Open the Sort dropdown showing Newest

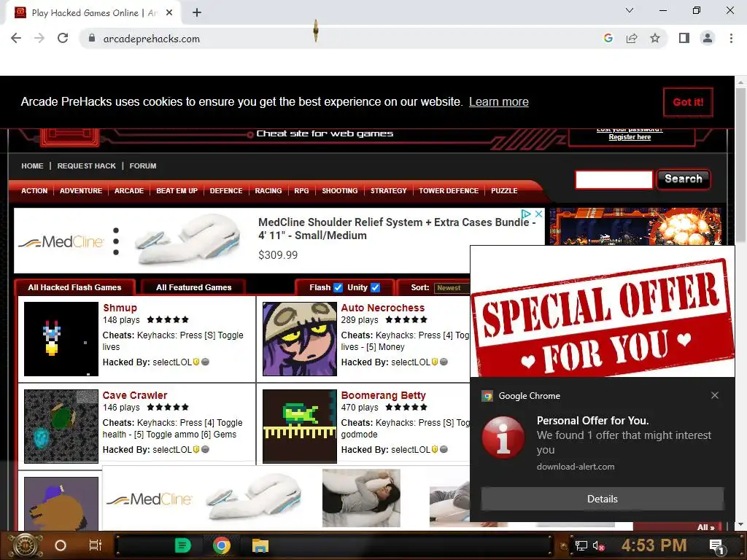pyautogui.click(x=452, y=288)
